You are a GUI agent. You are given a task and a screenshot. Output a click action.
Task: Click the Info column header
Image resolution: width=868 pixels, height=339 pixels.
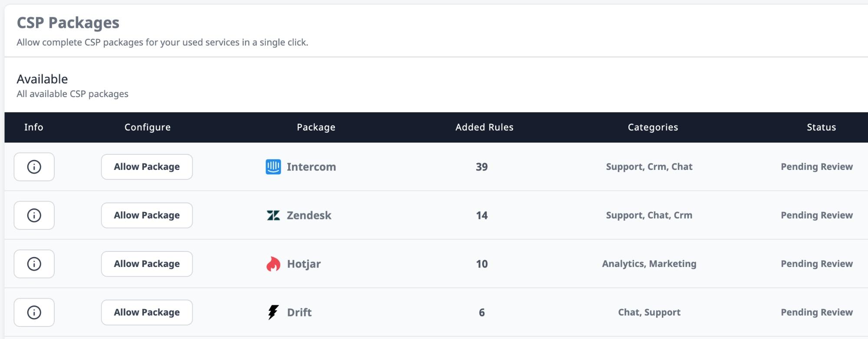[x=34, y=127]
